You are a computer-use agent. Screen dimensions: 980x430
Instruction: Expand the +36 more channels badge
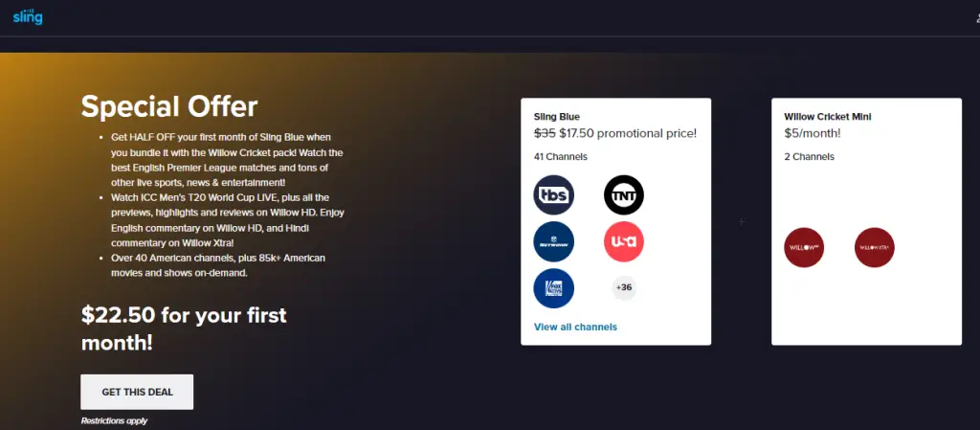(624, 288)
